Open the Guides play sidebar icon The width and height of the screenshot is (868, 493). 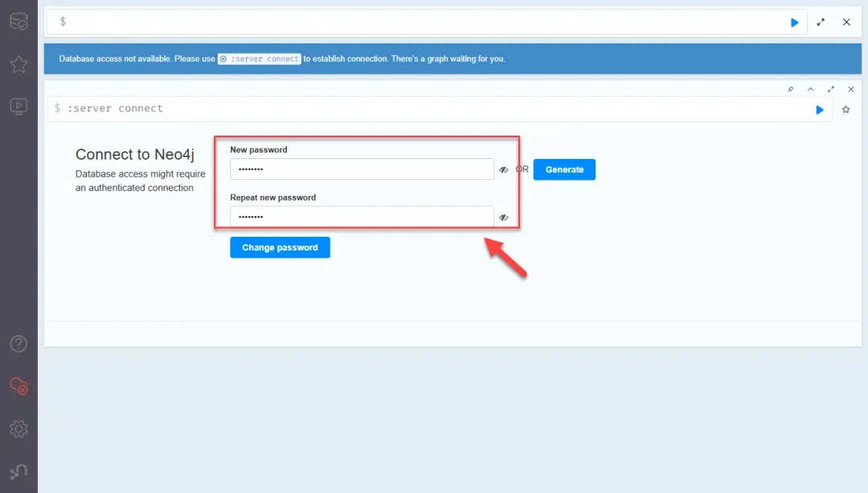pyautogui.click(x=18, y=106)
